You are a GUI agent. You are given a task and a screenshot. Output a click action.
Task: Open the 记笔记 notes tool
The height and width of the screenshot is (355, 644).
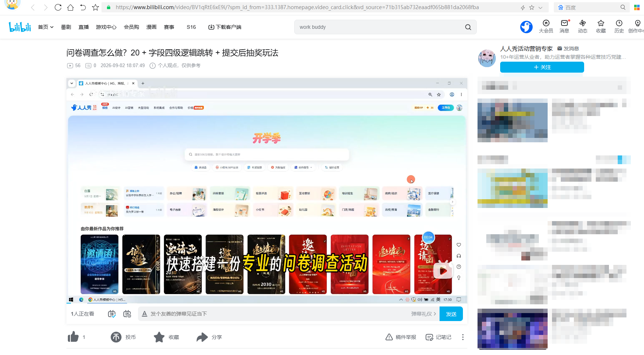[438, 337]
